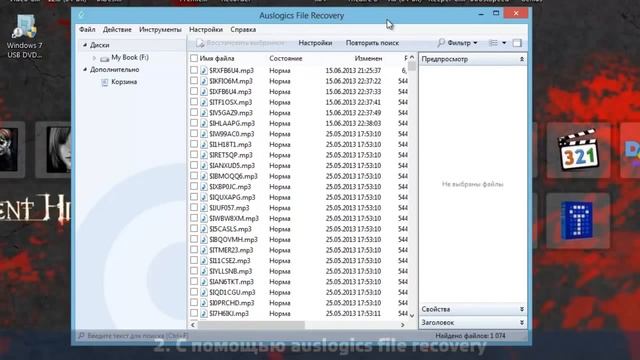Click the mp3 icon of $IWBW8XM.mp3
This screenshot has width=640, height=360.
point(204,218)
